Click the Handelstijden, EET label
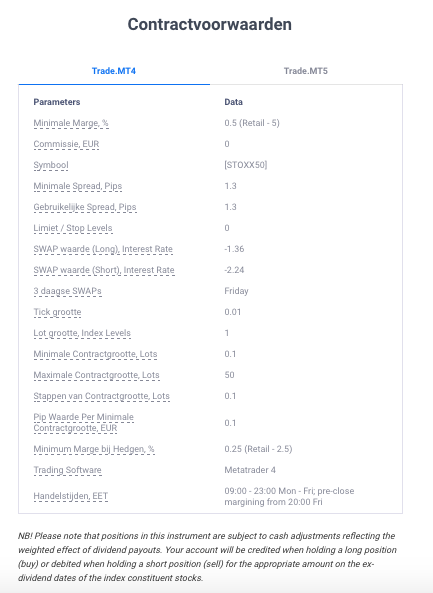Image resolution: width=433 pixels, height=593 pixels. click(x=71, y=496)
